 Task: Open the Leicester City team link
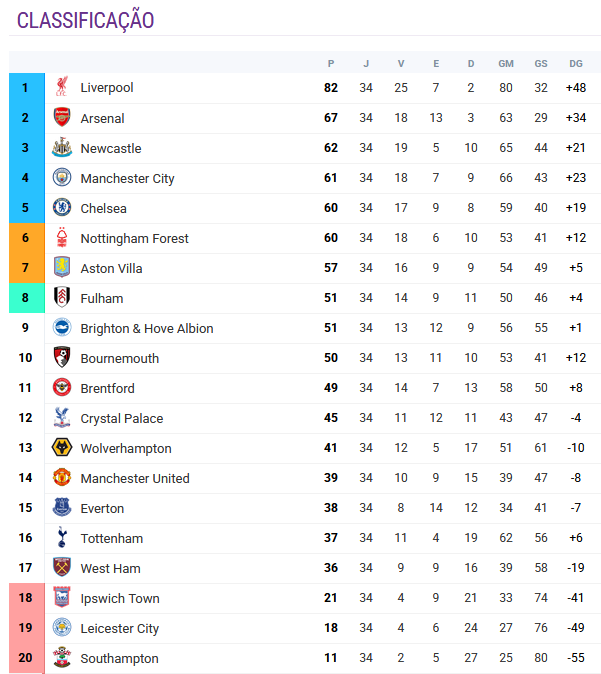(x=120, y=629)
